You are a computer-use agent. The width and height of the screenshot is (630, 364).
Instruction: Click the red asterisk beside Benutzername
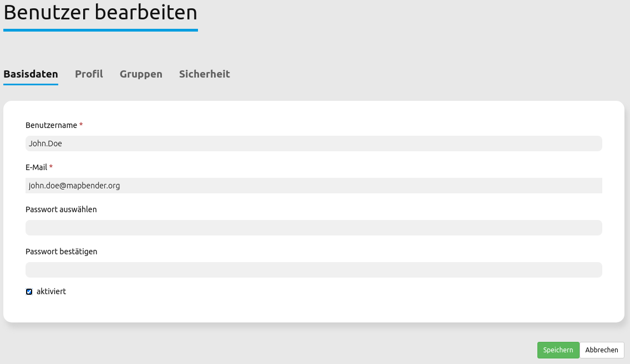[81, 125]
